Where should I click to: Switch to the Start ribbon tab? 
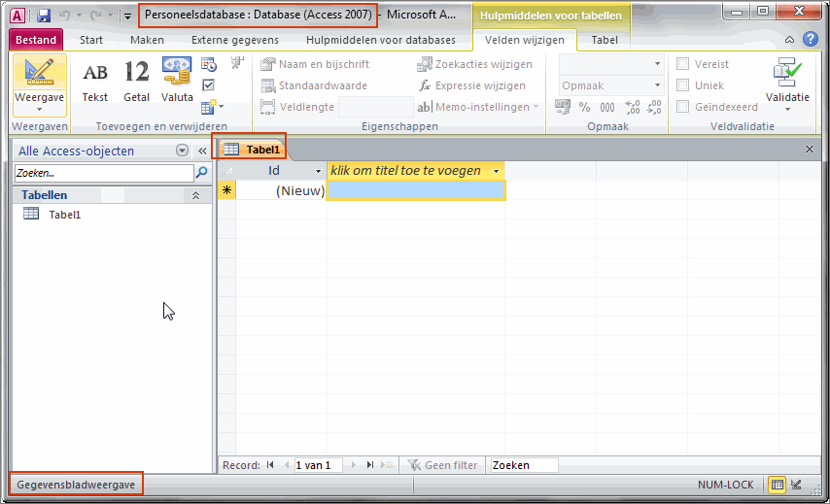pos(91,40)
